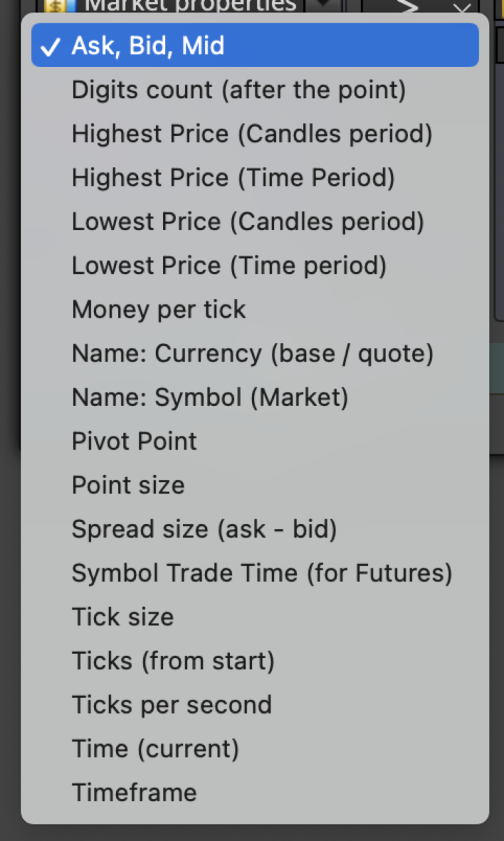Pick Lowest Price (Candles period)
504x841 pixels.
click(x=255, y=221)
